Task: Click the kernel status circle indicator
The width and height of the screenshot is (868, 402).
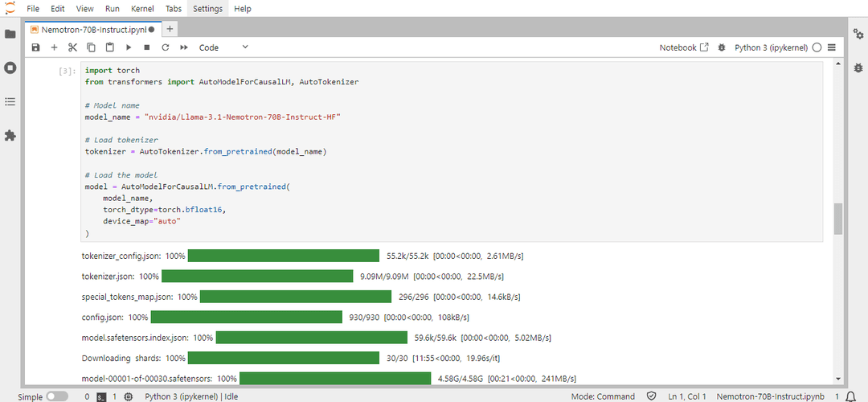Action: 817,47
